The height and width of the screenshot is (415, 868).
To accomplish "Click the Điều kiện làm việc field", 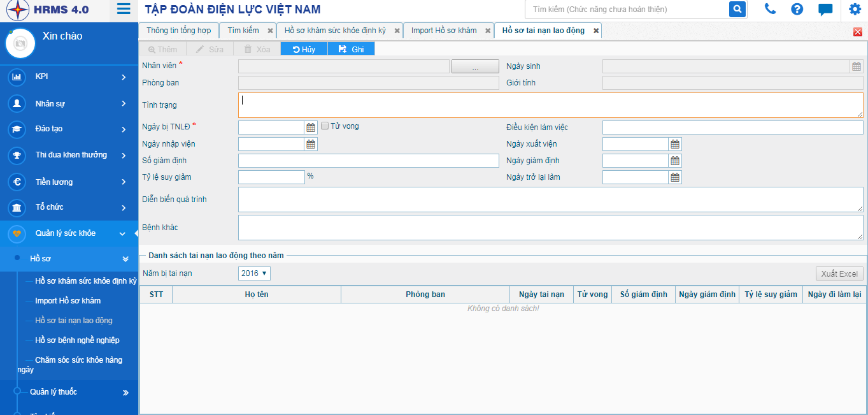I will 733,127.
